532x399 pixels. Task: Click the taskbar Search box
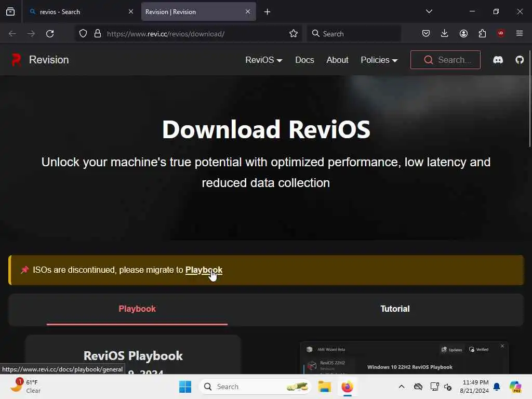pyautogui.click(x=255, y=387)
